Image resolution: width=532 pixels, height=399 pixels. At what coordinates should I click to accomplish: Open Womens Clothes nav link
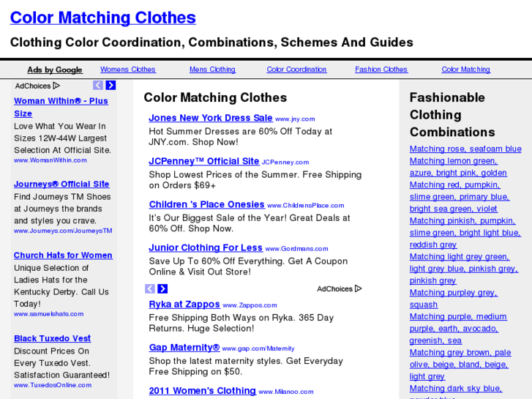(128, 70)
